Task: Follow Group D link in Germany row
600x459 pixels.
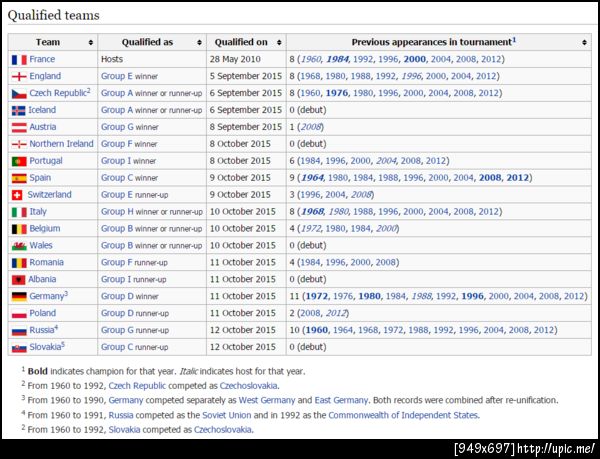Action: [117, 296]
